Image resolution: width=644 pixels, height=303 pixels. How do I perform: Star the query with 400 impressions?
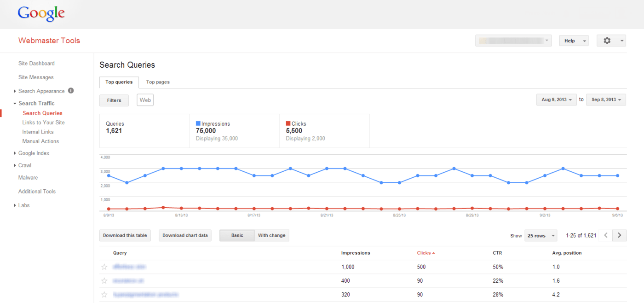tap(104, 281)
